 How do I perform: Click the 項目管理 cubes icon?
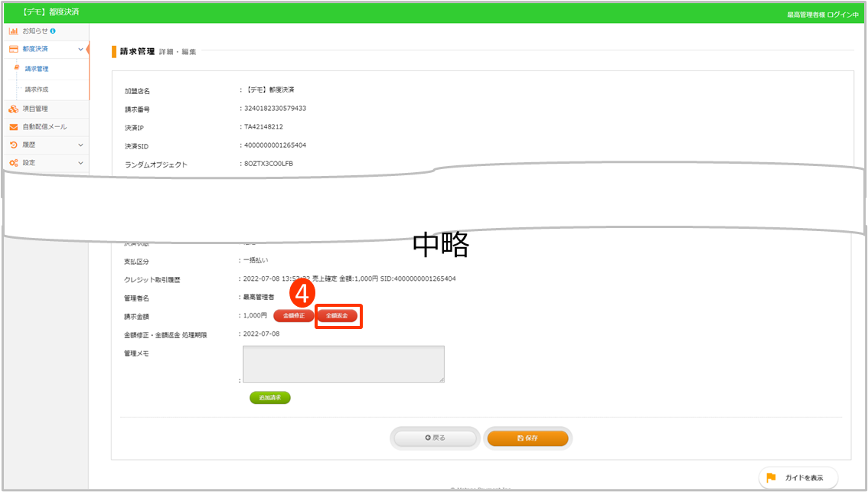click(13, 109)
